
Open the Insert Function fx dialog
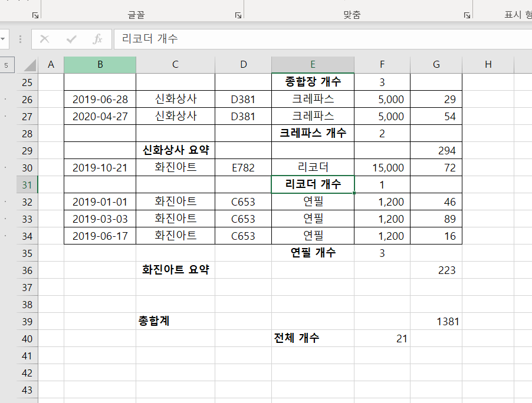(x=98, y=39)
